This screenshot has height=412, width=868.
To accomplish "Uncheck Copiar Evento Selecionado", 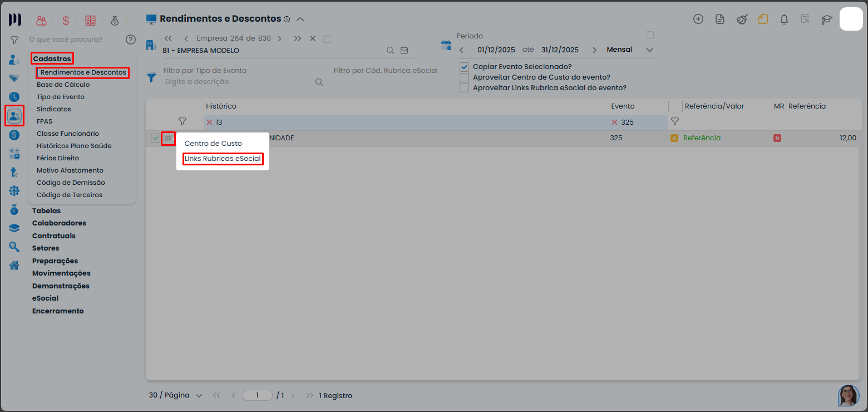I will [464, 67].
